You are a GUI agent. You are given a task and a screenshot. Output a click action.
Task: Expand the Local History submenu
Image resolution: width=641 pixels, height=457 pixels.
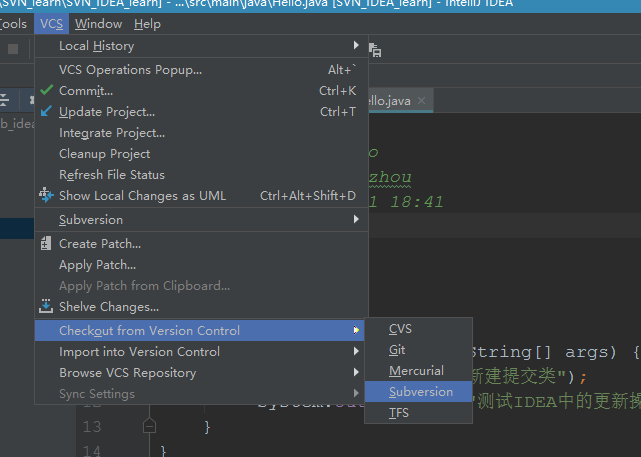pos(202,46)
